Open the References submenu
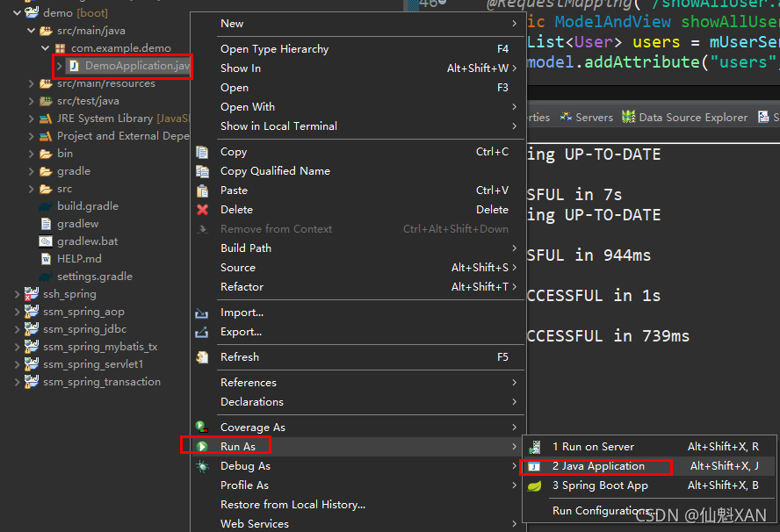 click(357, 383)
